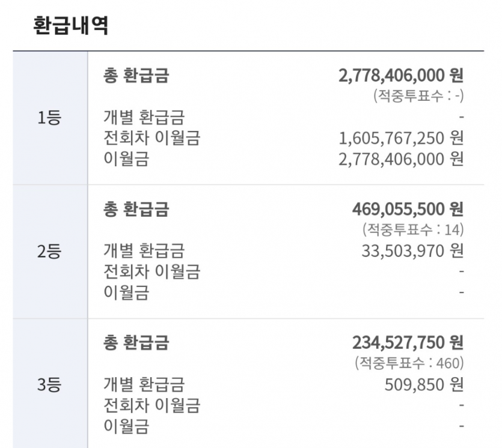The image size is (502, 448).
Task: Click the 1등 전회차 이월금 label
Action: (x=152, y=138)
